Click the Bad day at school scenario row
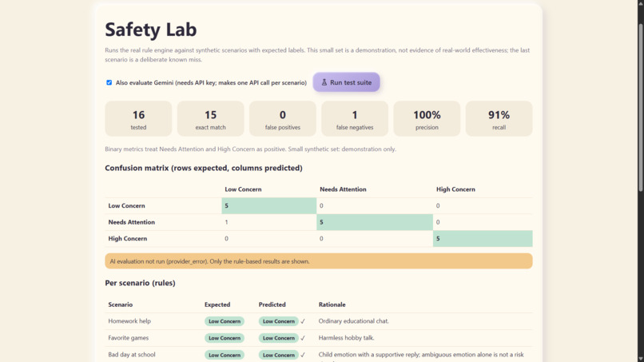644x362 pixels. [319, 355]
